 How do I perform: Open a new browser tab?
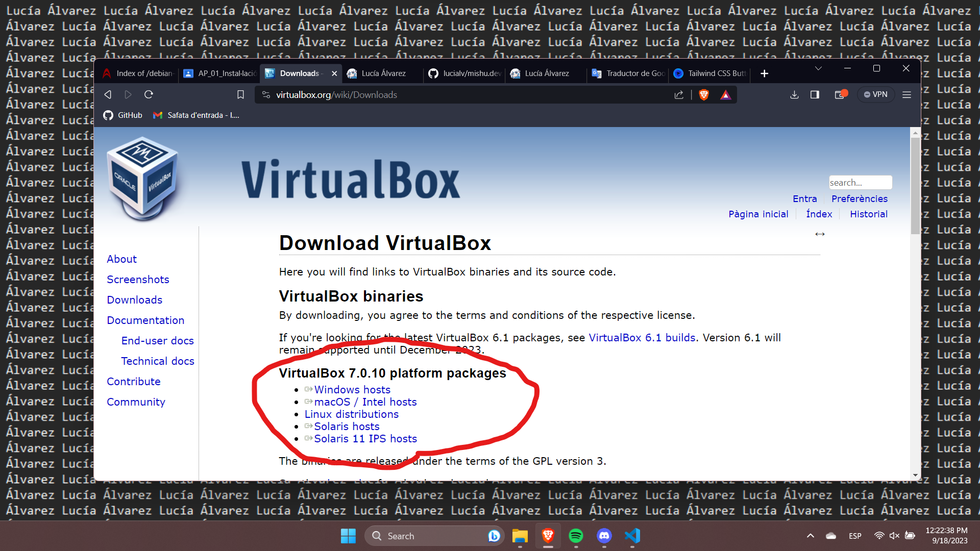coord(764,73)
